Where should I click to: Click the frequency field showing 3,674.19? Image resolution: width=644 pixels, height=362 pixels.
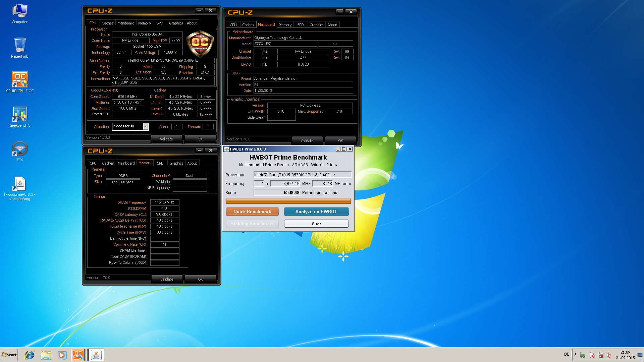285,183
